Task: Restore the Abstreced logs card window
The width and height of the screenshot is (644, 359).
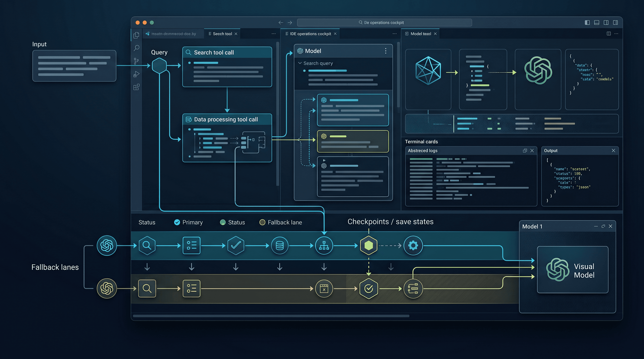Action: pyautogui.click(x=525, y=151)
